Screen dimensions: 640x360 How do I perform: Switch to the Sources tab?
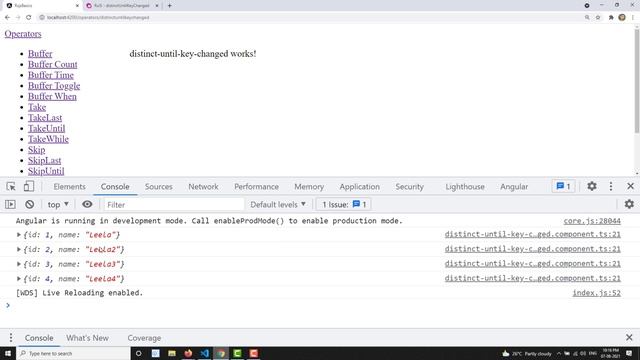pyautogui.click(x=158, y=187)
